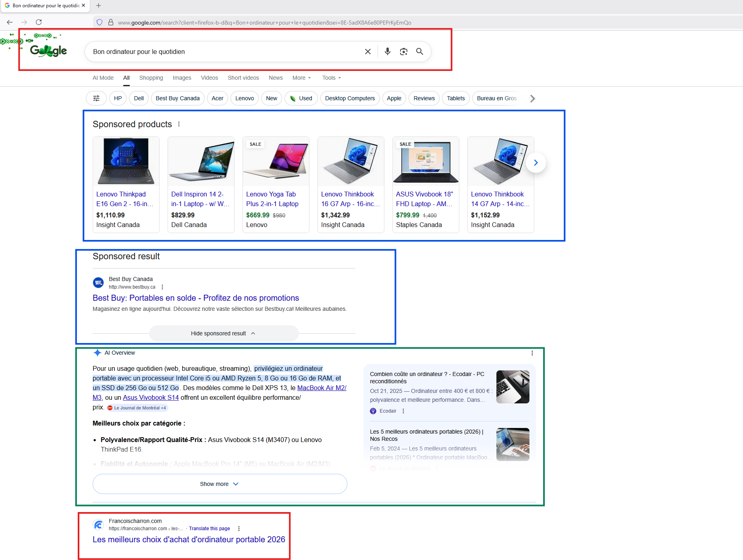Follow the MacBook Air M2/M3 link
The image size is (743, 560).
click(322, 388)
